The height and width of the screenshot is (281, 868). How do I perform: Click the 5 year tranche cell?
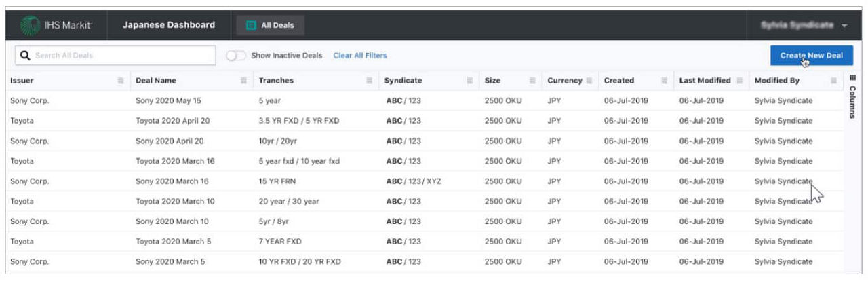tap(269, 101)
